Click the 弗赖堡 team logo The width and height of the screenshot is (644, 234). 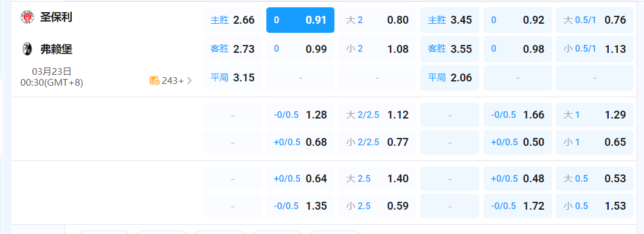tap(27, 49)
